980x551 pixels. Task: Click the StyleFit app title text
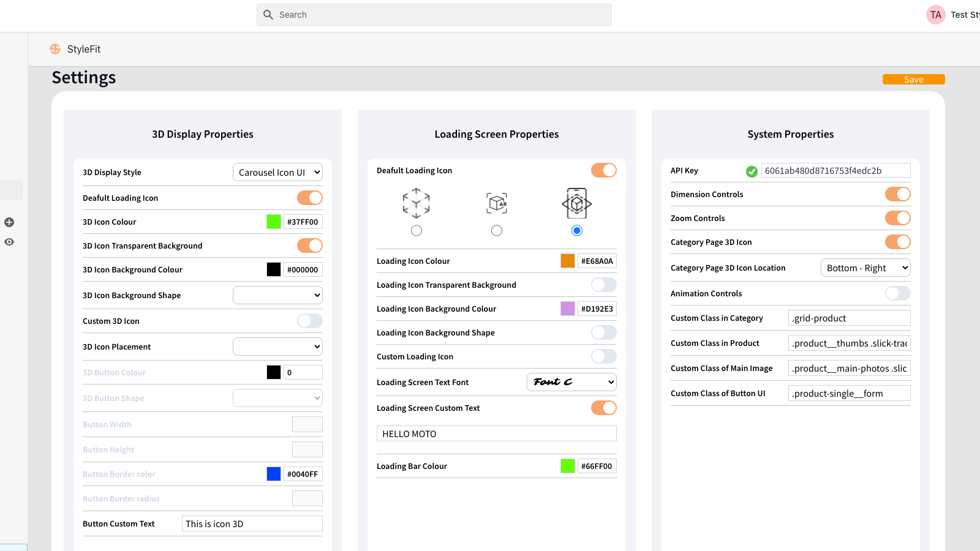(84, 49)
